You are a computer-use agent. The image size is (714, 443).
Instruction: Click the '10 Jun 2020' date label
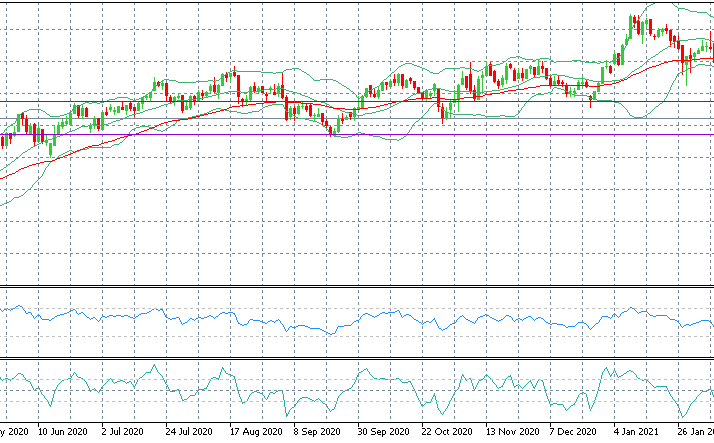62,432
